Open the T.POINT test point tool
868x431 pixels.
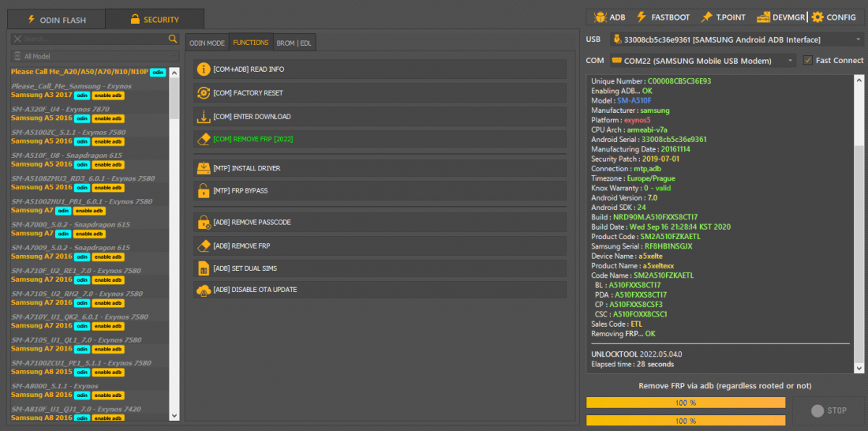[x=723, y=17]
